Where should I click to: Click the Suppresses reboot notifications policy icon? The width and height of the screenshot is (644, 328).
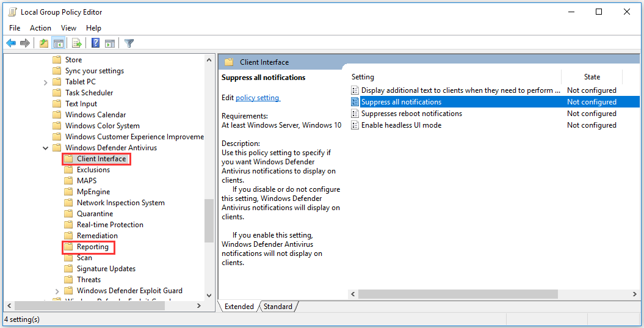[x=355, y=114]
